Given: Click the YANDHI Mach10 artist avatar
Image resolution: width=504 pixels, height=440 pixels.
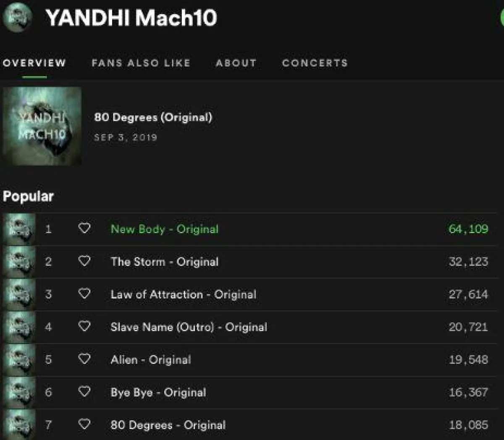Looking at the screenshot, I should [x=18, y=18].
